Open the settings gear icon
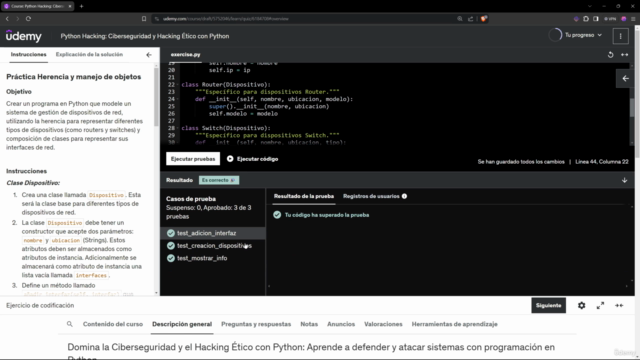Screen dimensions: 640x360 pos(581,305)
